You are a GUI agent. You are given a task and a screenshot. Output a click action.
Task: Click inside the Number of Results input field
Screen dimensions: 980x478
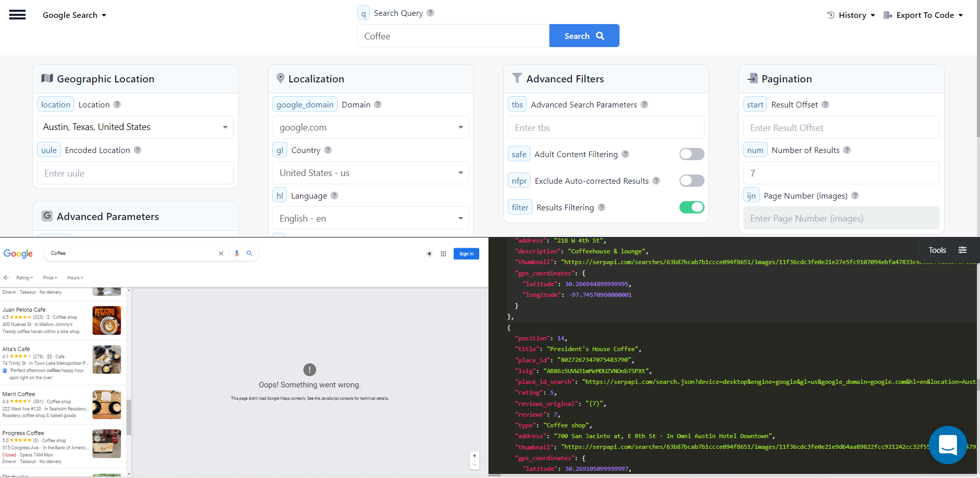point(840,172)
